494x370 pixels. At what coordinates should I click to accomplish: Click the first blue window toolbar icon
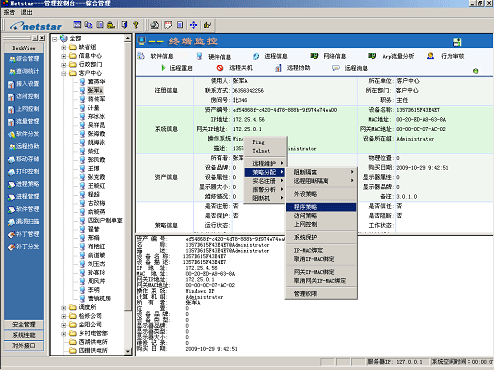(77, 25)
